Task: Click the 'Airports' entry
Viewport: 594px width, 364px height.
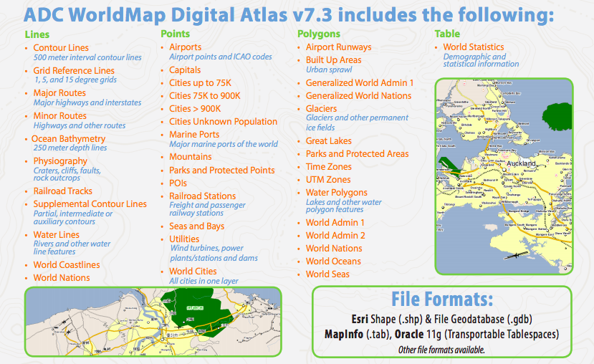Action: pos(186,47)
